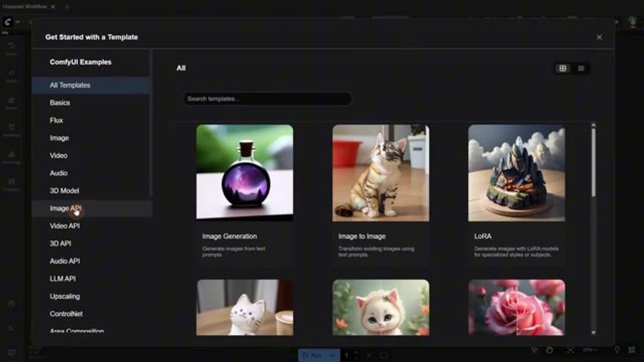This screenshot has height=362, width=644.
Task: Click the Search templates input field
Action: [x=267, y=99]
